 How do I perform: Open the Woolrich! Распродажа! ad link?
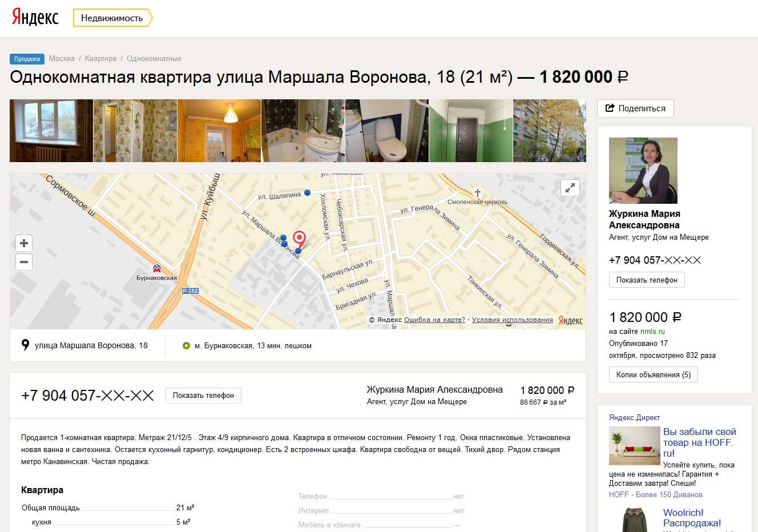point(692,518)
